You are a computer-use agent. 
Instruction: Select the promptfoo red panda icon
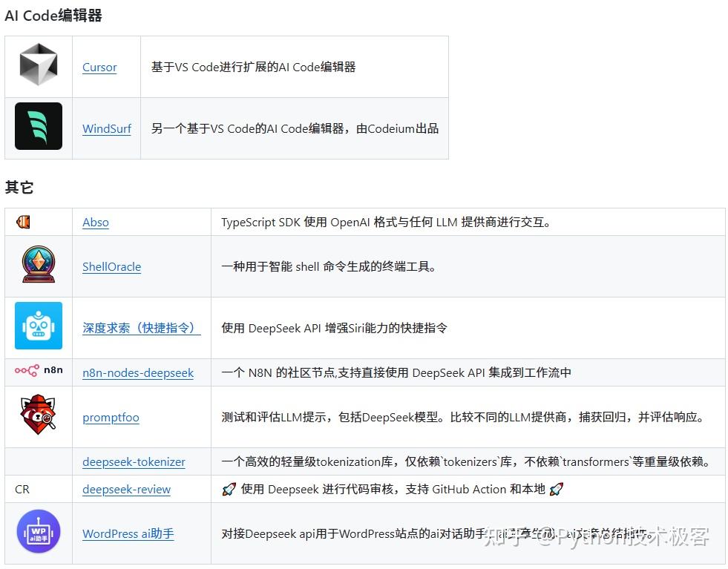[38, 416]
